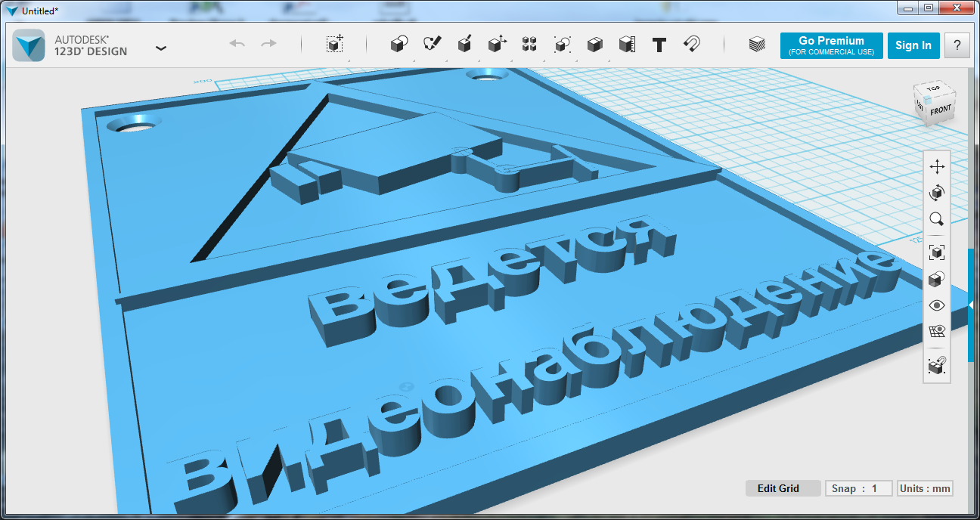The width and height of the screenshot is (980, 520).
Task: Toggle the Snap magnet tool
Action: 692,44
